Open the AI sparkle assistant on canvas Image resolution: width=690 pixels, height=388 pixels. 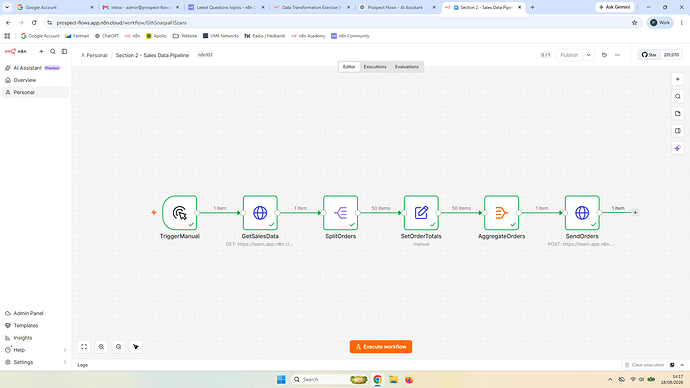(678, 148)
